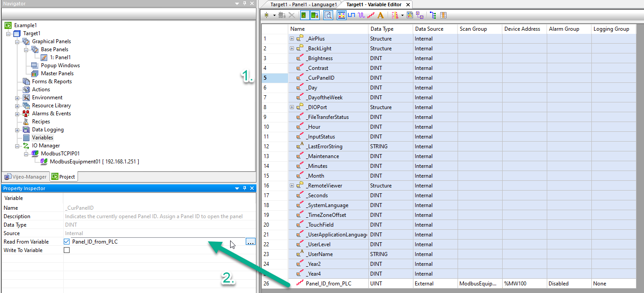Select Variables in the Navigator tree

42,138
